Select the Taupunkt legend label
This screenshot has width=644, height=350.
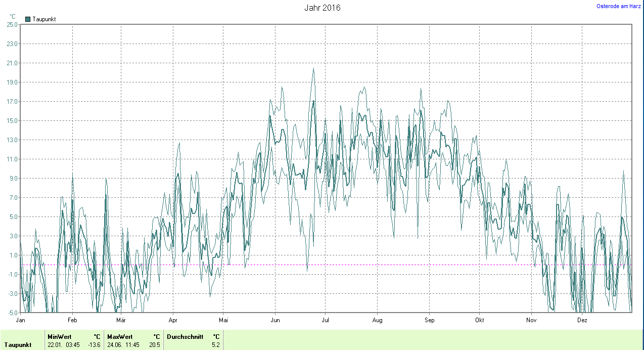pyautogui.click(x=44, y=19)
